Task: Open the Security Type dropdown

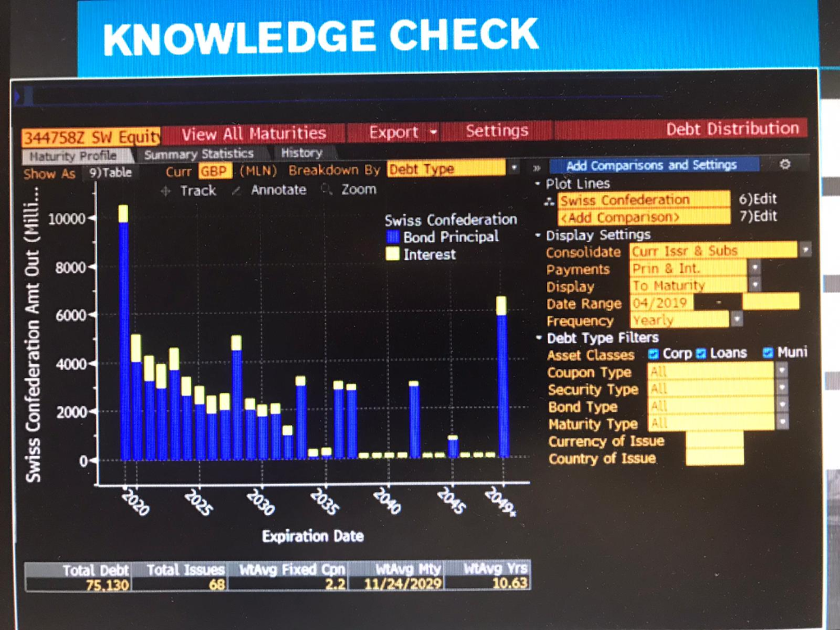Action: point(782,387)
